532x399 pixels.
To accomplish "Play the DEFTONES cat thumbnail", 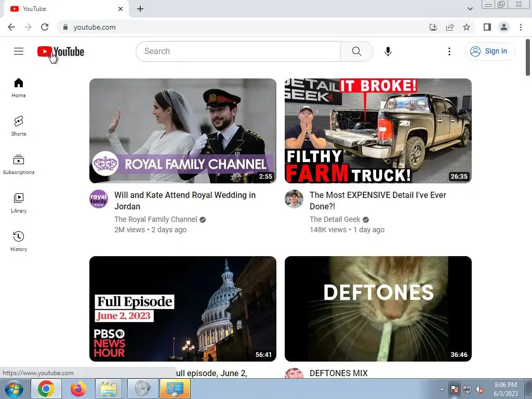I will [378, 309].
